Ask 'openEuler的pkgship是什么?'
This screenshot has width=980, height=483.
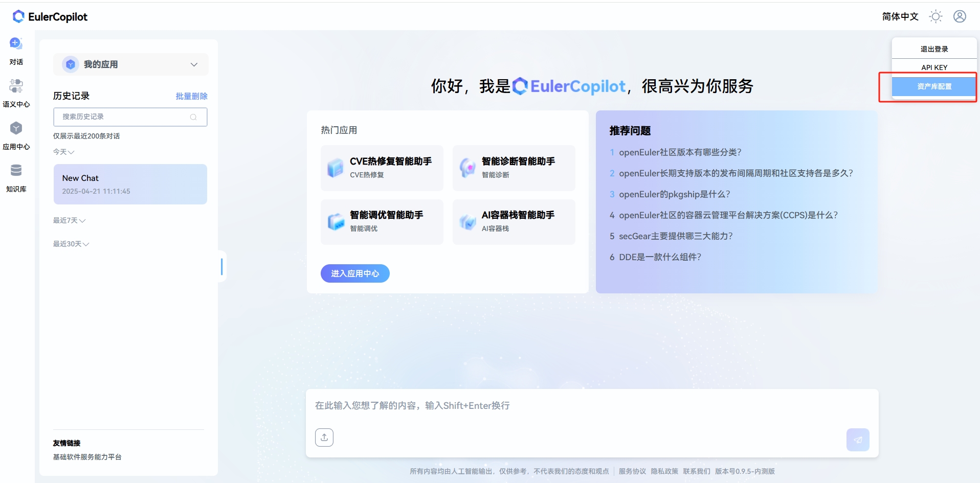[x=674, y=194]
